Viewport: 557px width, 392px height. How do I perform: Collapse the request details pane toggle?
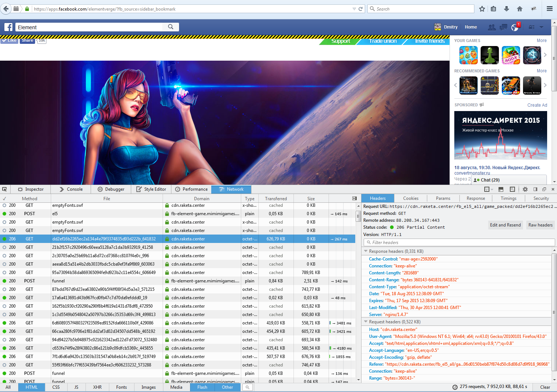coord(355,198)
